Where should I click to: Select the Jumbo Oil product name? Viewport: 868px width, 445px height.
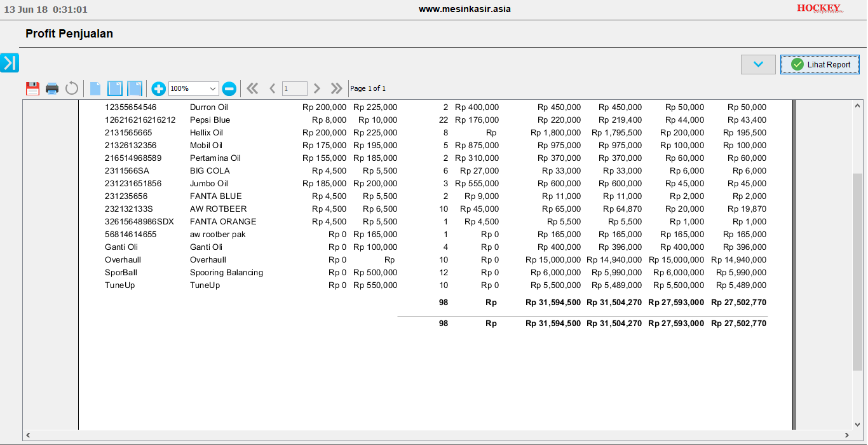pos(209,184)
